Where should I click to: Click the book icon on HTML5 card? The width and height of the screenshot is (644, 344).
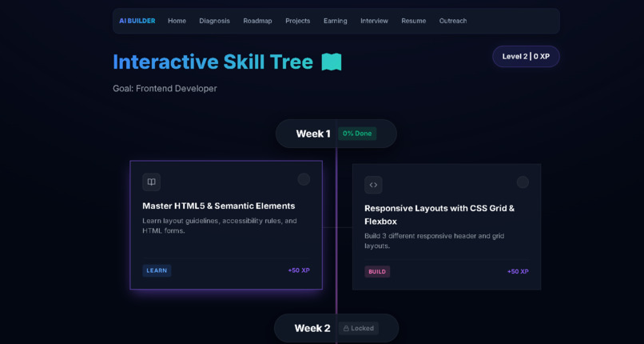tap(152, 182)
